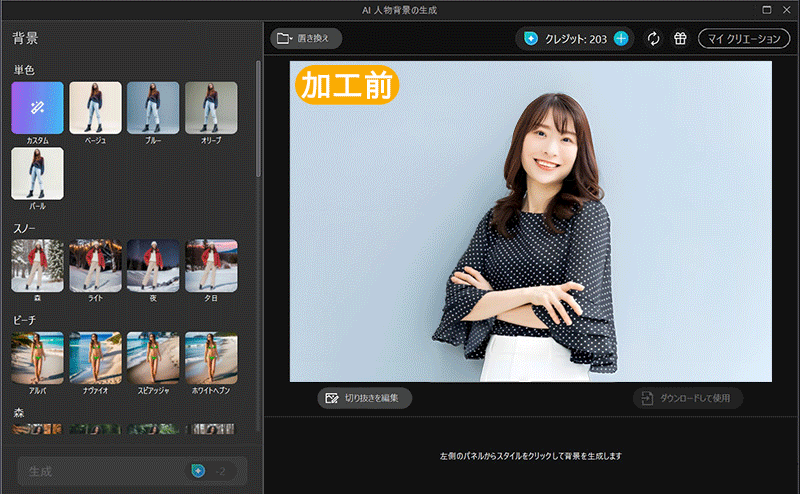Select the snow 夜 background thumbnail

point(153,266)
